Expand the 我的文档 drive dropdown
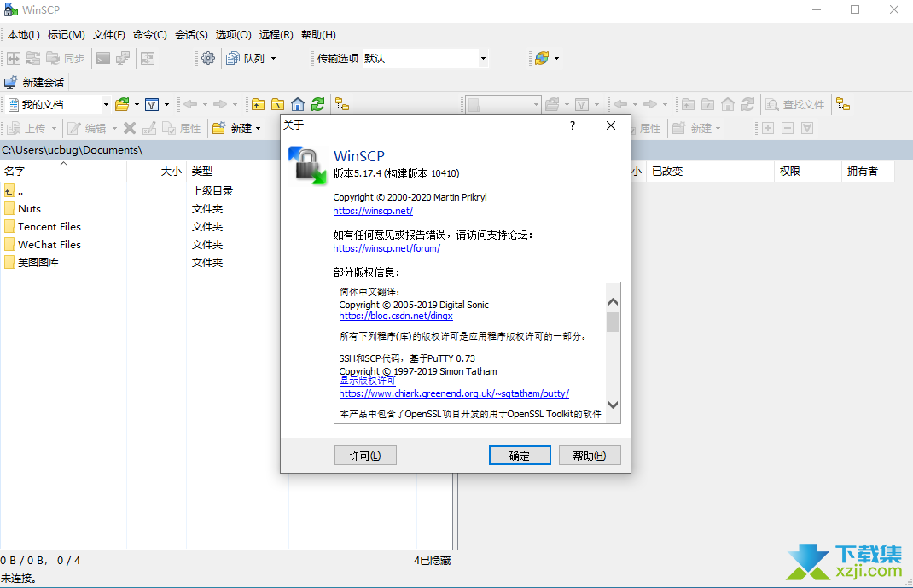913x588 pixels. click(x=106, y=105)
